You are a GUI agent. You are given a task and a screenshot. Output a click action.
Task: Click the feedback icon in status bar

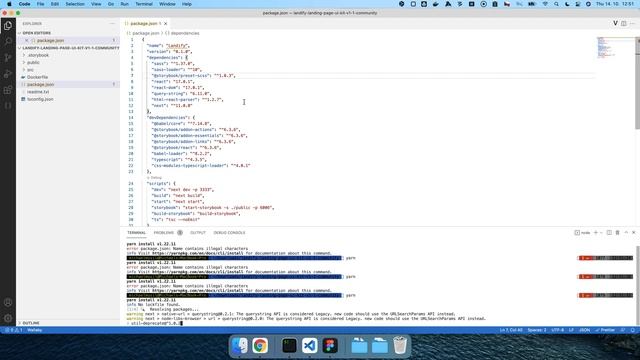pyautogui.click(x=623, y=330)
